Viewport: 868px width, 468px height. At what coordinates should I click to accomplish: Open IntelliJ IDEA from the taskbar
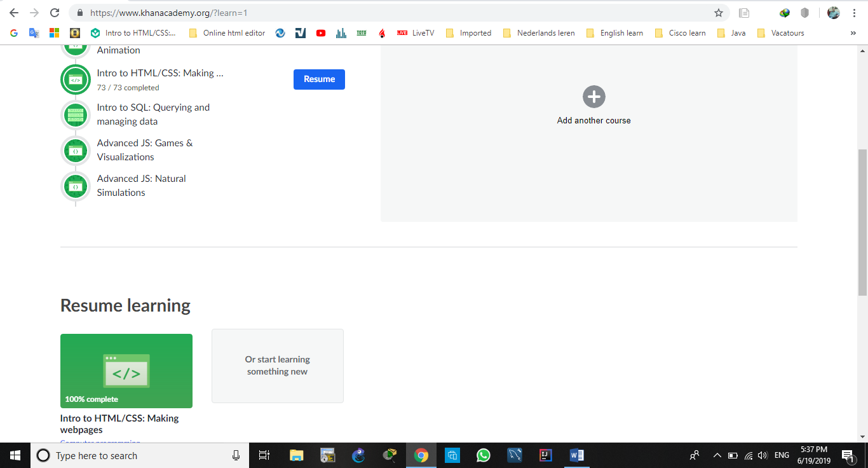tap(546, 455)
